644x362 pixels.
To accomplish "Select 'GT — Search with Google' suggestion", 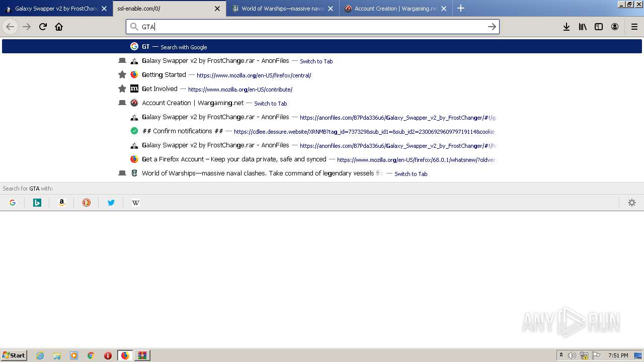I will coord(322,46).
